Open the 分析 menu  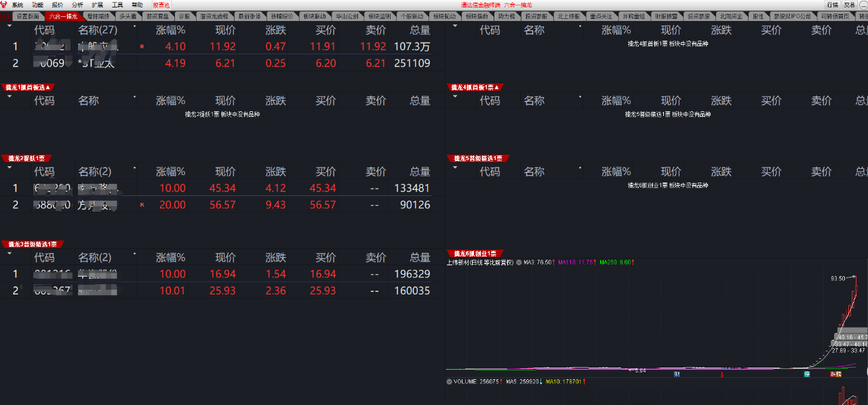77,5
